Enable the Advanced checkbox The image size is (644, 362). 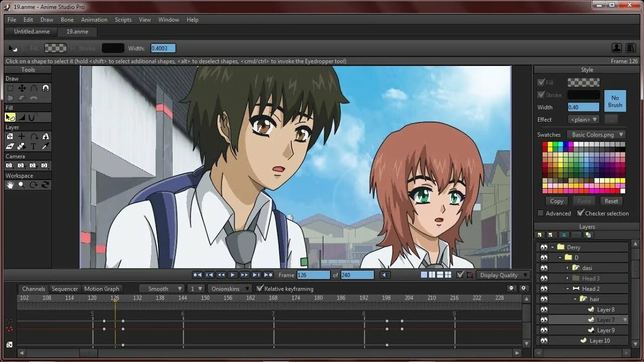pyautogui.click(x=541, y=213)
